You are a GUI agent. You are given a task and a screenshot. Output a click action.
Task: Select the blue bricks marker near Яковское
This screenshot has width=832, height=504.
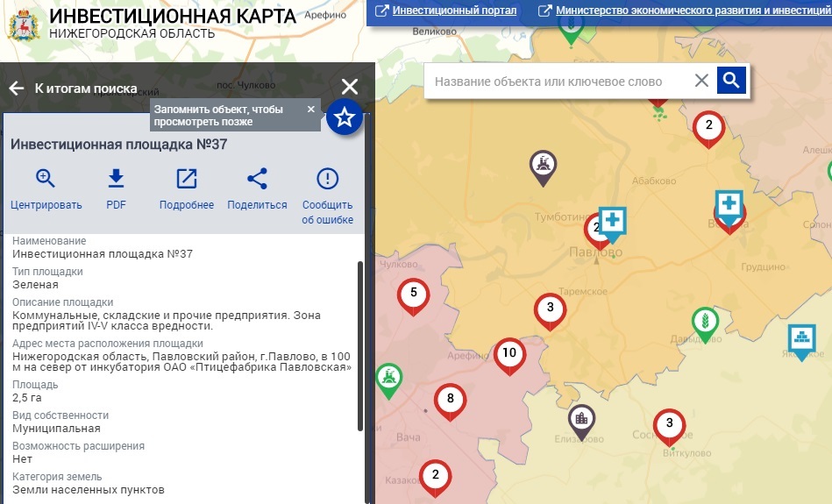[x=802, y=342]
